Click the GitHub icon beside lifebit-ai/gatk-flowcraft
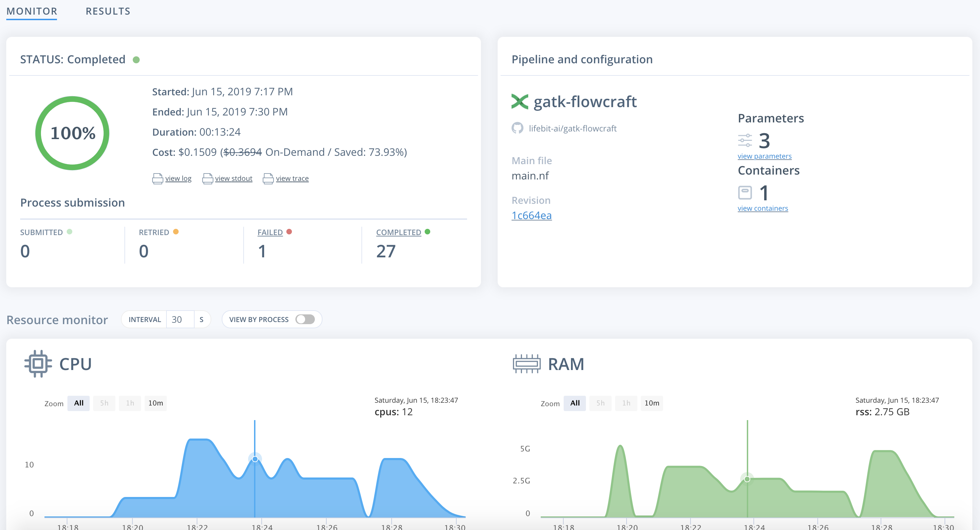The height and width of the screenshot is (530, 980). 517,128
